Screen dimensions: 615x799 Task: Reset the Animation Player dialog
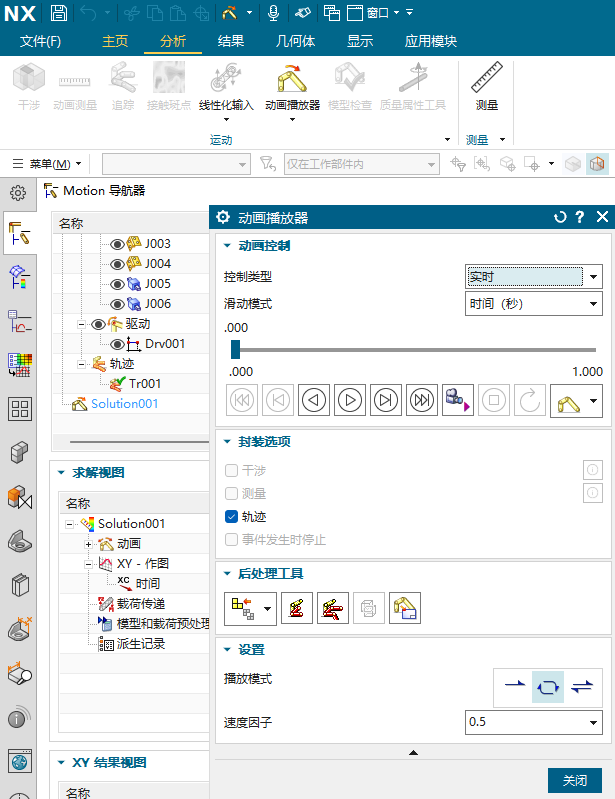pyautogui.click(x=560, y=217)
